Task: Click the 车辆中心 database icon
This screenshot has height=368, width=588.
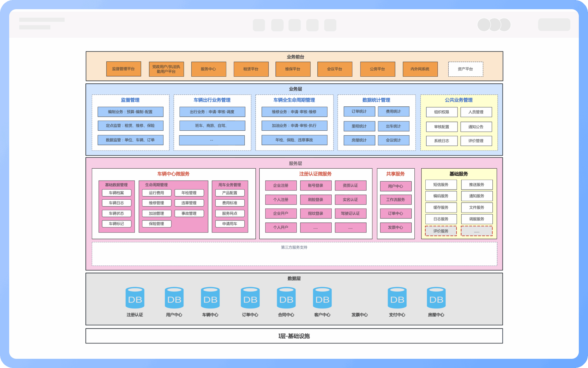Action: tap(210, 298)
